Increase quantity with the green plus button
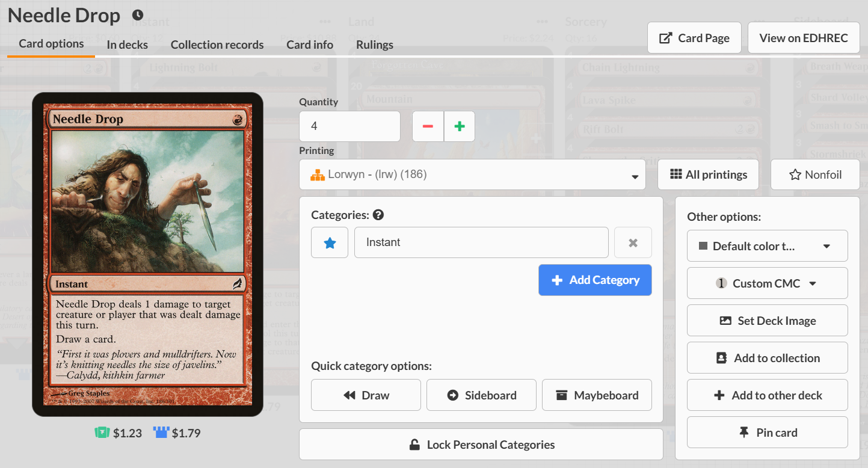The width and height of the screenshot is (868, 468). (460, 126)
